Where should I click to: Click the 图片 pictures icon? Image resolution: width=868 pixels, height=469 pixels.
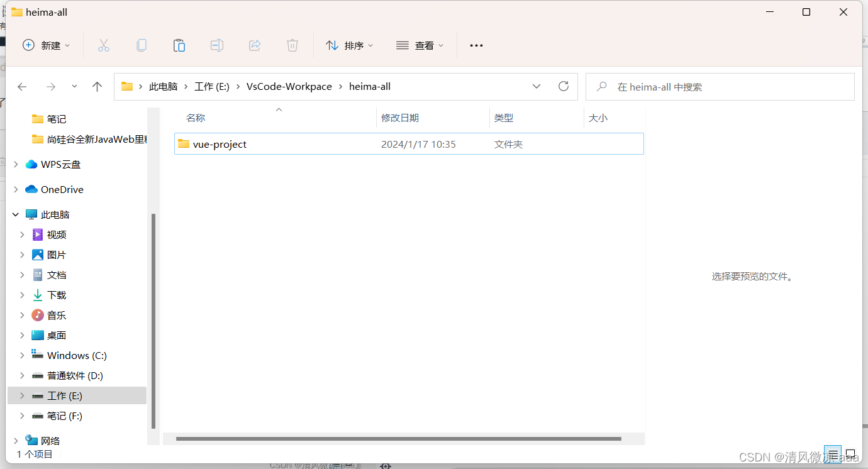coord(38,255)
